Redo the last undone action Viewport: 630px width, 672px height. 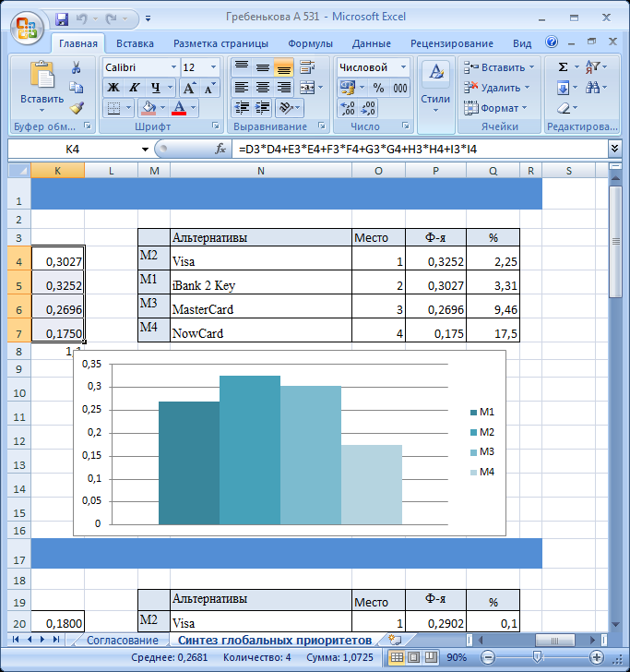coord(111,18)
